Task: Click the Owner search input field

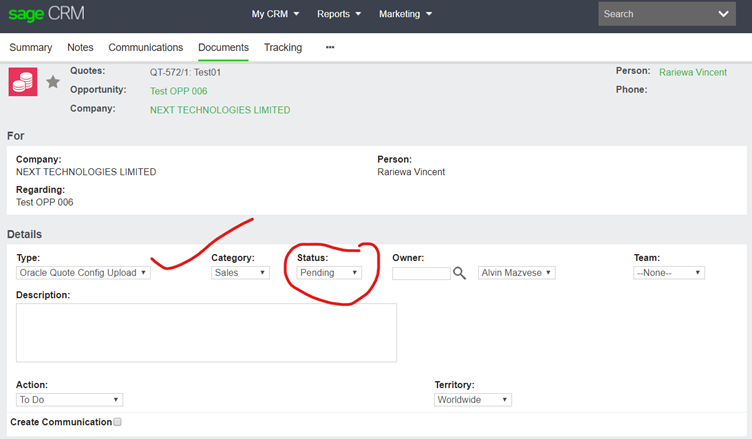Action: click(421, 272)
